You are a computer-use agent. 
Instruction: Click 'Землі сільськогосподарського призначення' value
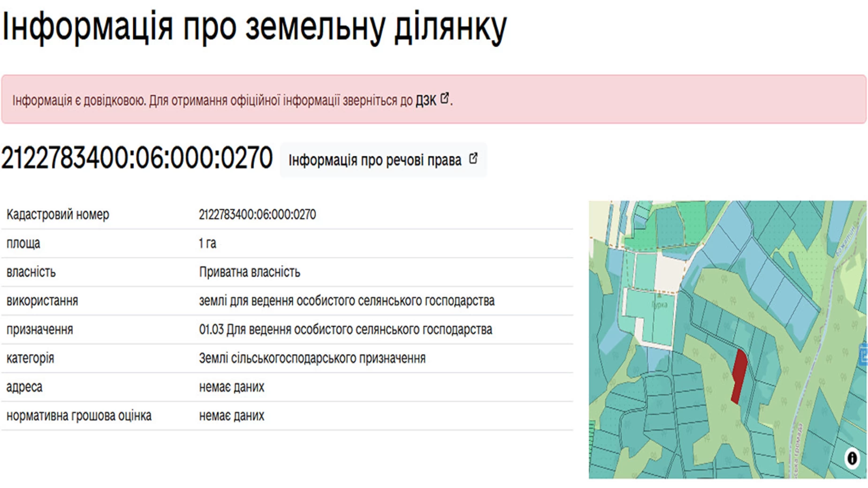(312, 358)
